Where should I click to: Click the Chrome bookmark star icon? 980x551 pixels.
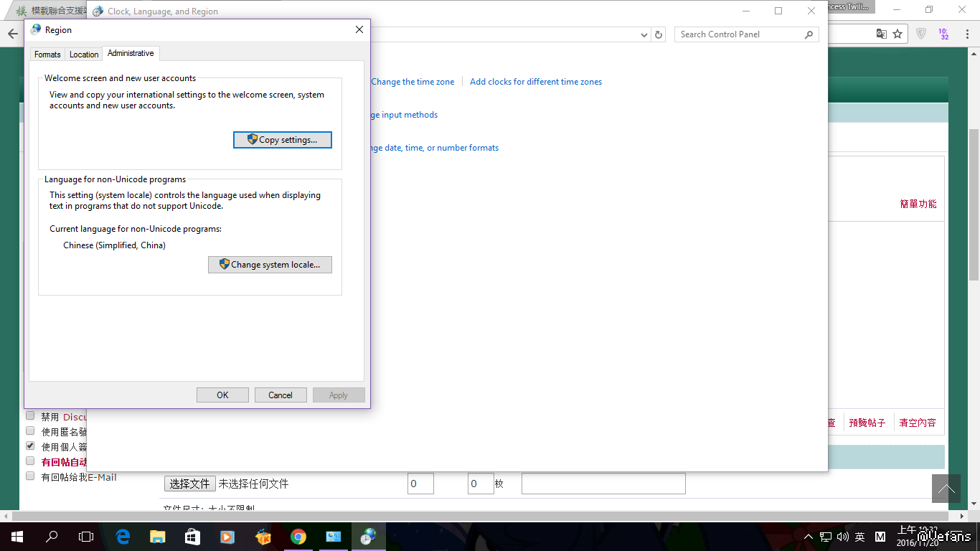pyautogui.click(x=897, y=34)
